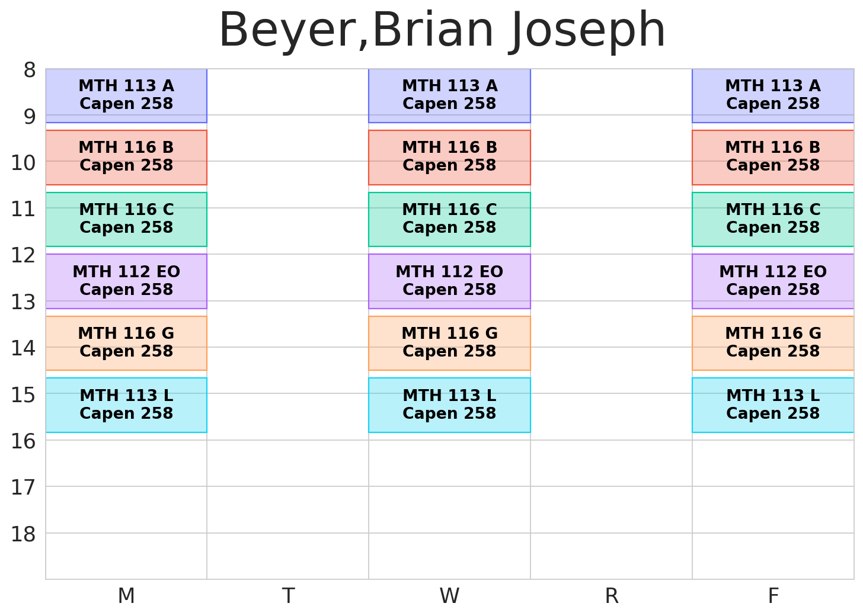Select Wednesday MTH 116 B class block

[x=449, y=157]
